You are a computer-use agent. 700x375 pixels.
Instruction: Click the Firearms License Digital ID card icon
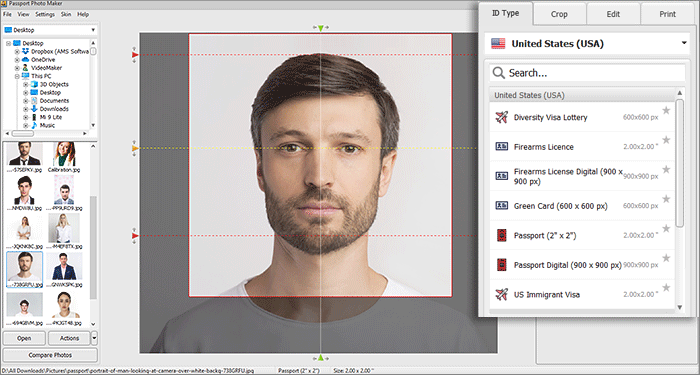pos(502,176)
